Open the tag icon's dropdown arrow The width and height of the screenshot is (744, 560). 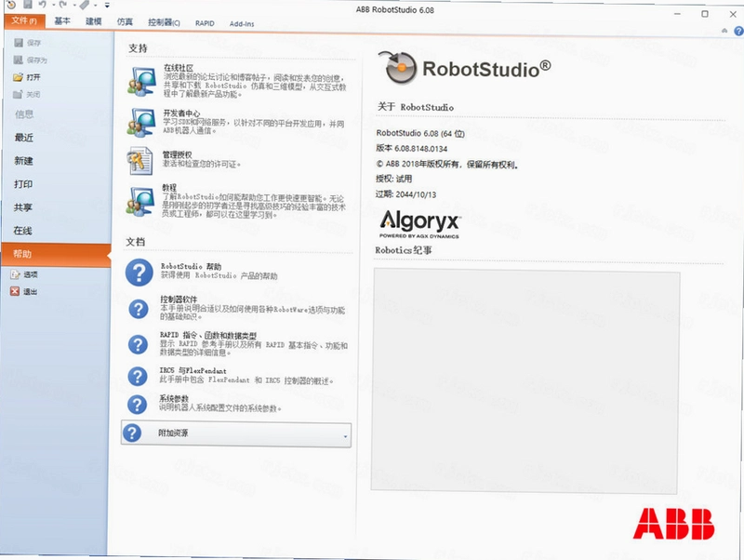[x=96, y=6]
